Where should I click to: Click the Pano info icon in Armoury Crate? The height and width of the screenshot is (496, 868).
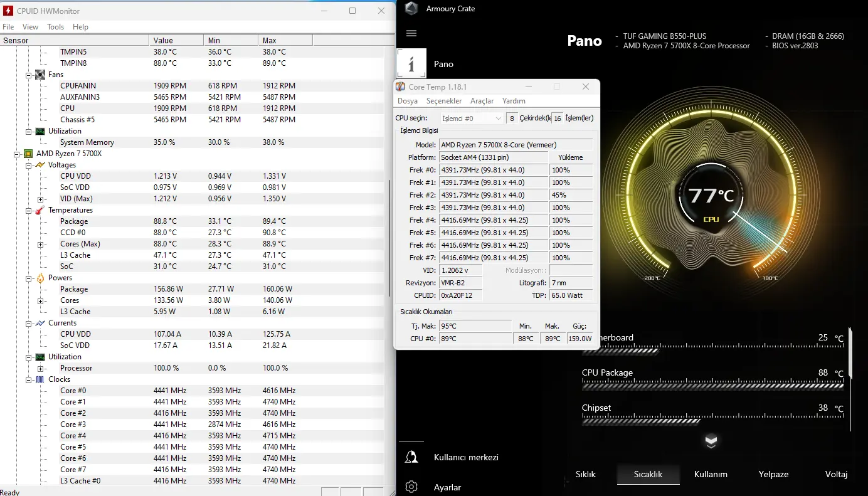tap(411, 64)
